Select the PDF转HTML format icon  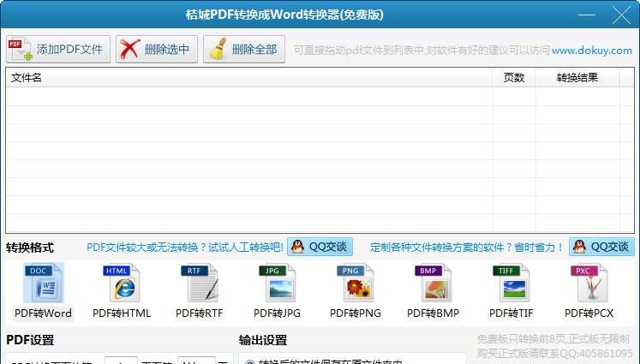tap(122, 291)
